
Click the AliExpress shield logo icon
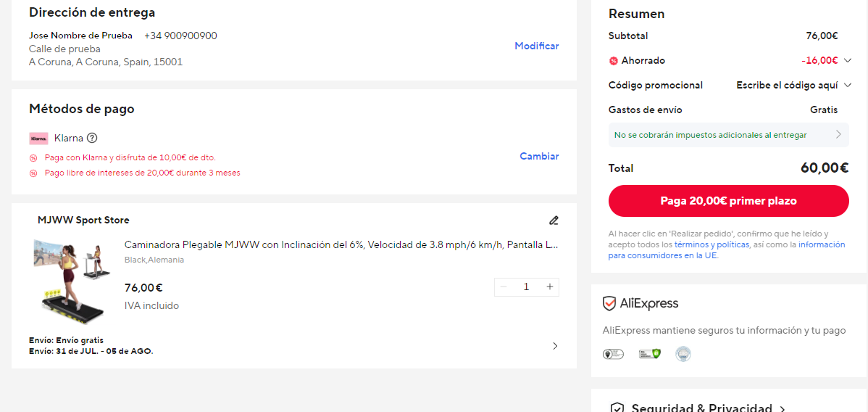click(609, 303)
